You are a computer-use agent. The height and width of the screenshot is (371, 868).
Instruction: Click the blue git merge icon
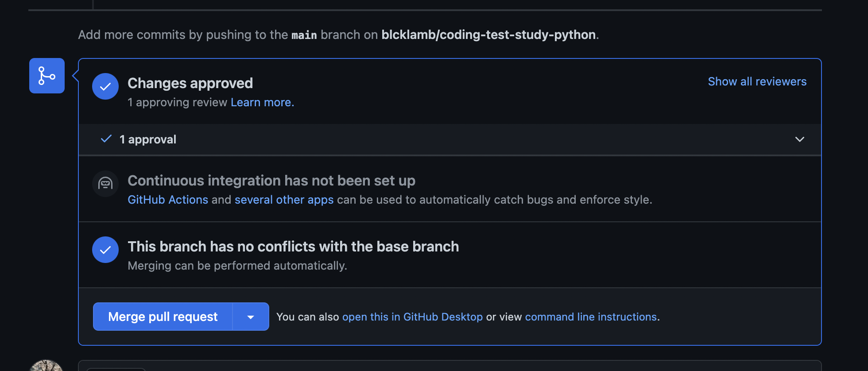tap(47, 76)
